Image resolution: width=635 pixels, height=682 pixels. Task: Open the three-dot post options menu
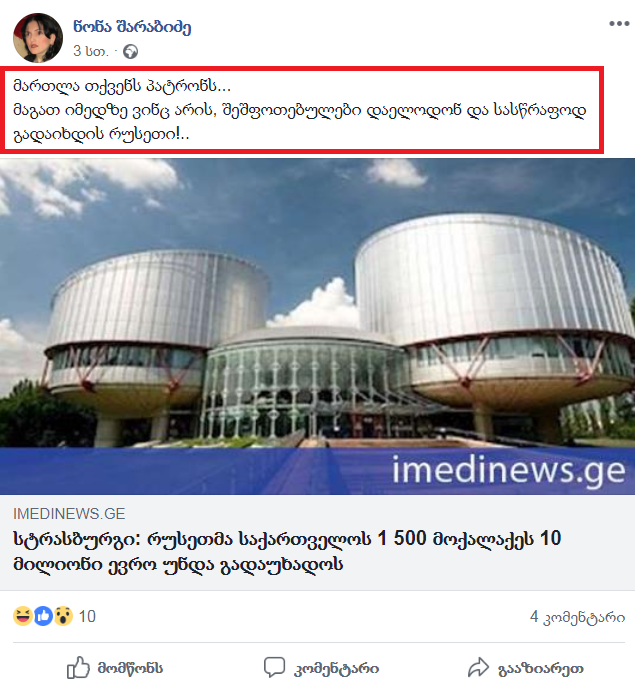tap(619, 23)
